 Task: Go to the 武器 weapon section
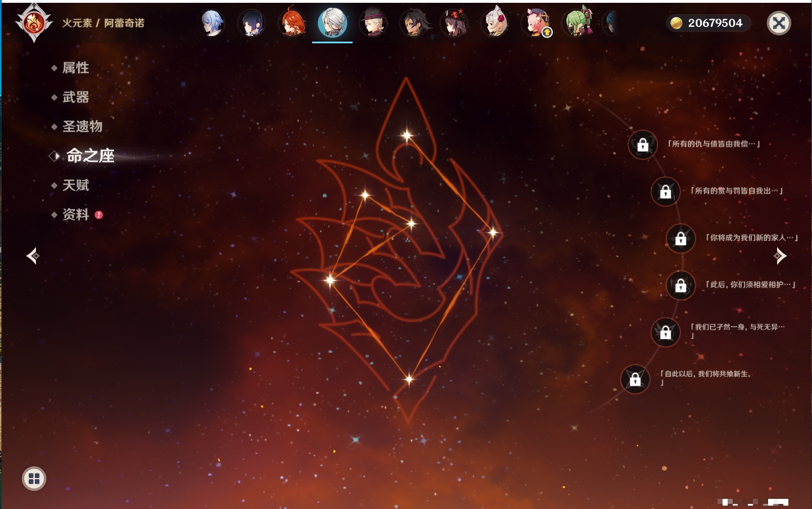(x=75, y=97)
